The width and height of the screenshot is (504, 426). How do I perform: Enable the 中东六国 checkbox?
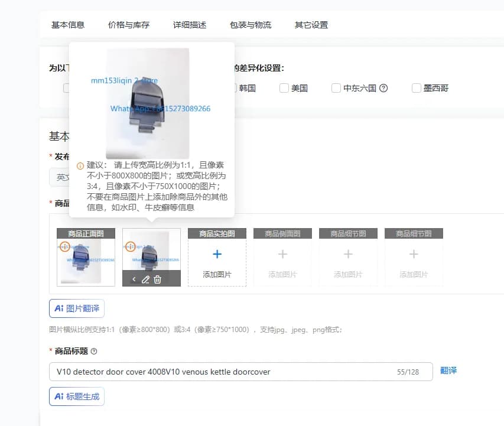click(x=336, y=88)
